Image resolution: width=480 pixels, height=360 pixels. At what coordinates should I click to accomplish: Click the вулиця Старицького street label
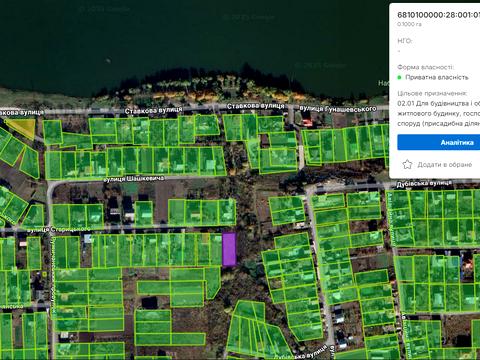coord(59,229)
